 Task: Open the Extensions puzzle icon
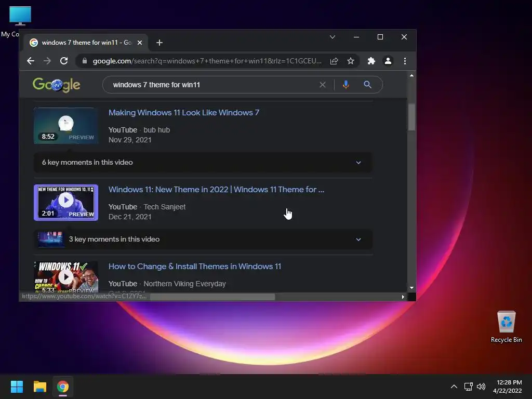coord(371,61)
